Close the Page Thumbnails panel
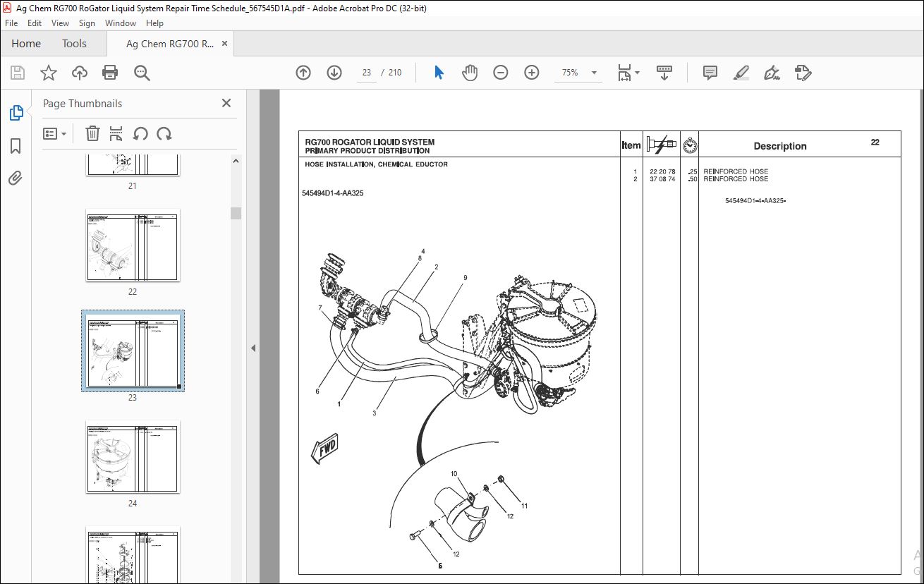The image size is (924, 584). (226, 103)
